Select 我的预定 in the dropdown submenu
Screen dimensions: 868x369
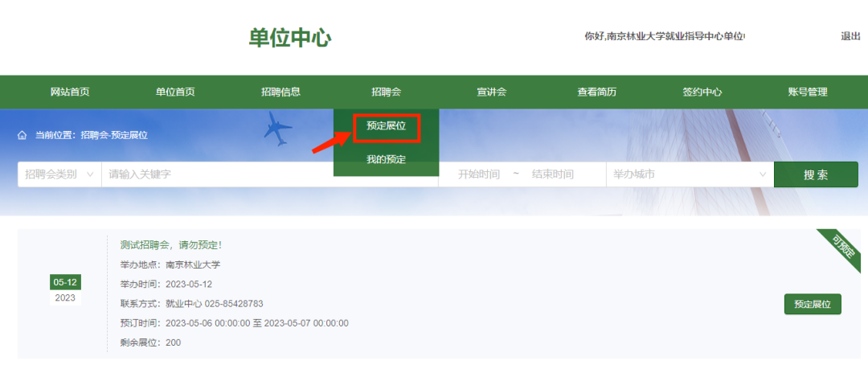click(x=386, y=159)
